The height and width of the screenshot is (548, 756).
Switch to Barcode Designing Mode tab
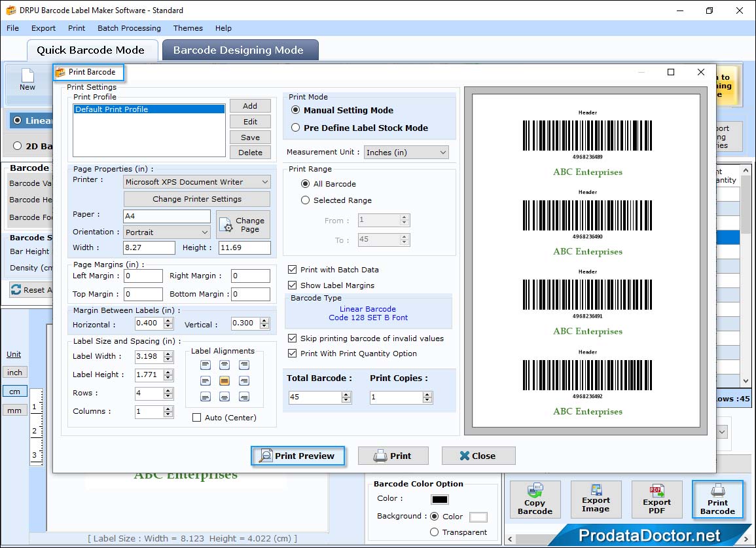[240, 50]
